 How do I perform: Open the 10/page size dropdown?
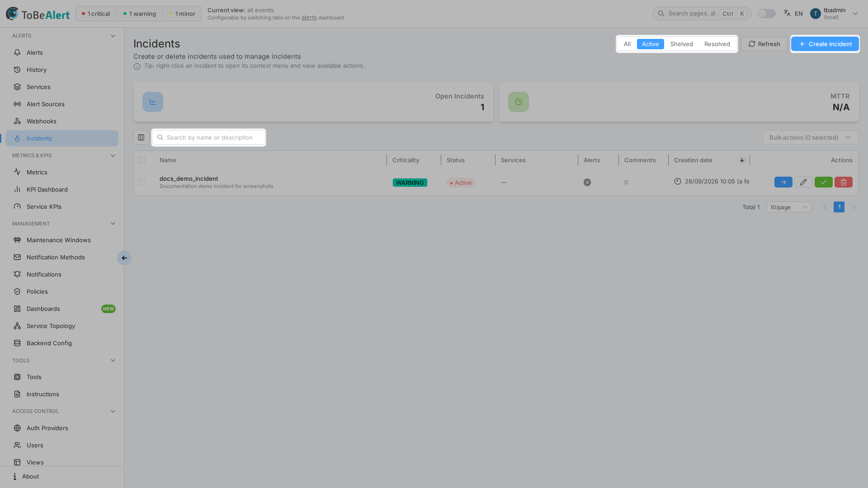[789, 207]
